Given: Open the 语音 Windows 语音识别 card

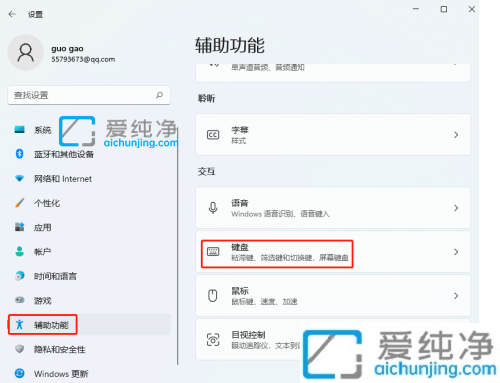Looking at the screenshot, I should (333, 208).
